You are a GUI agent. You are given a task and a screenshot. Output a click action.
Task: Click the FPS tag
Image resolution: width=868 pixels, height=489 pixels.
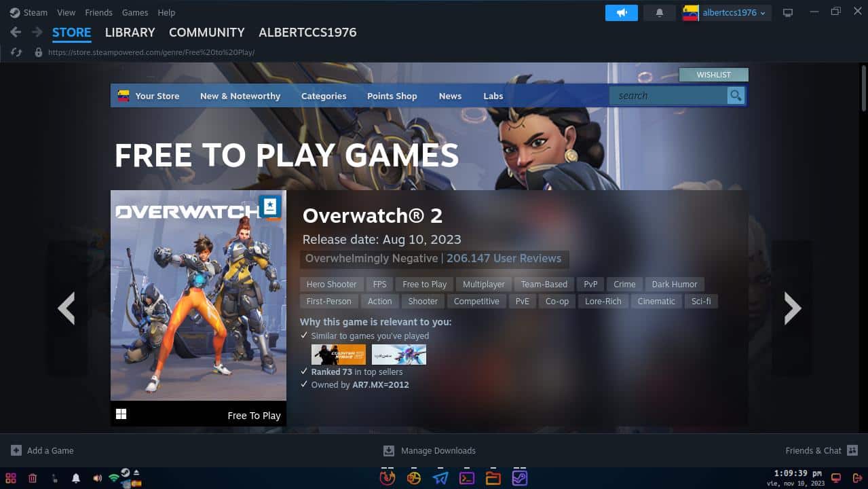click(379, 285)
